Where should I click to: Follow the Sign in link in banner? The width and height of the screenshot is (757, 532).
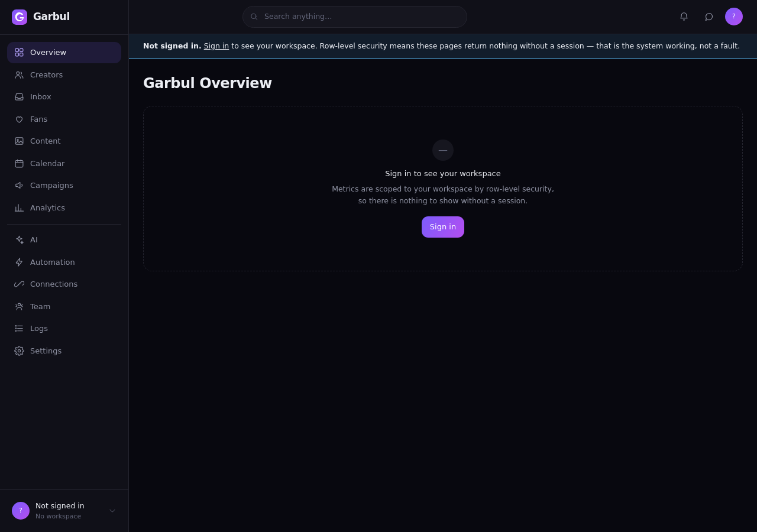(216, 46)
